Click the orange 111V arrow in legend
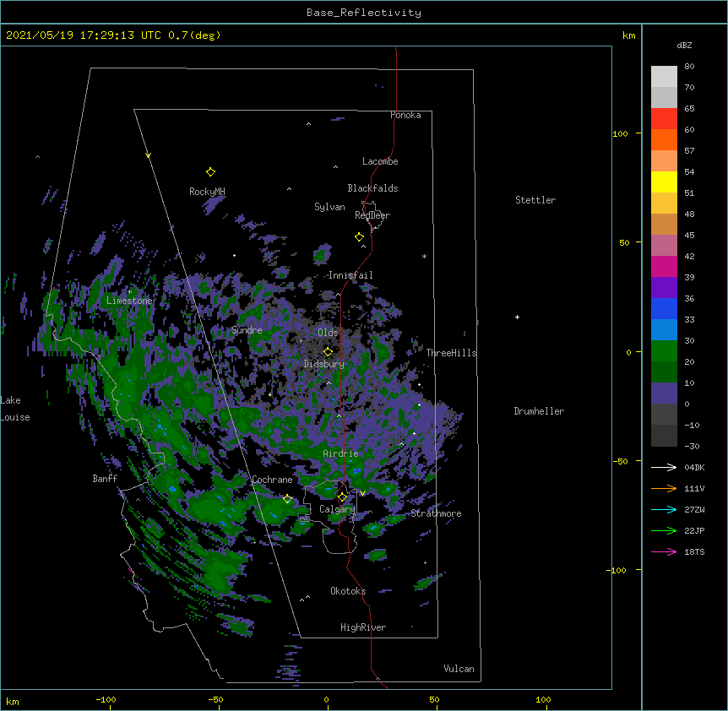This screenshot has height=711, width=728. coord(664,488)
